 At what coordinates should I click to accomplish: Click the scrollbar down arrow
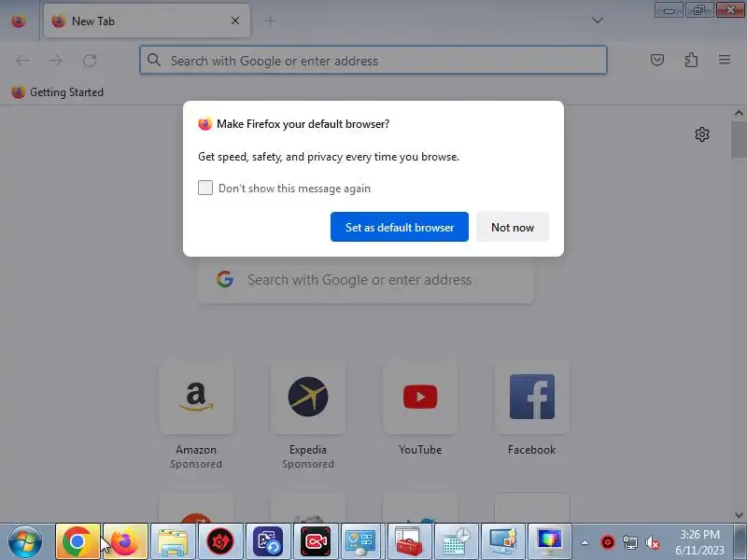pyautogui.click(x=739, y=515)
